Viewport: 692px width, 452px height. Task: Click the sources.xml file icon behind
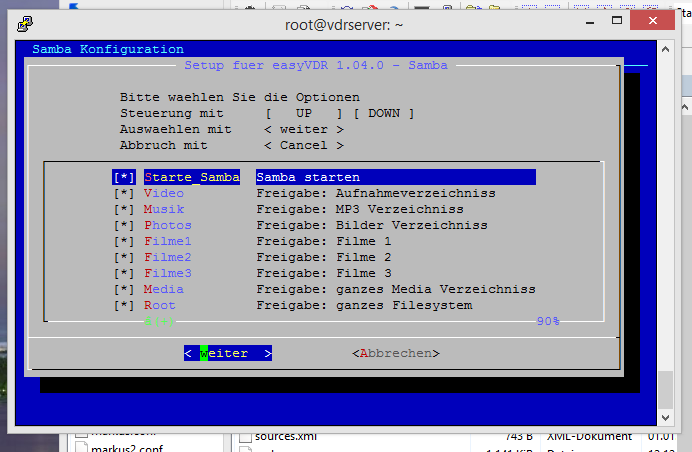pyautogui.click(x=245, y=437)
